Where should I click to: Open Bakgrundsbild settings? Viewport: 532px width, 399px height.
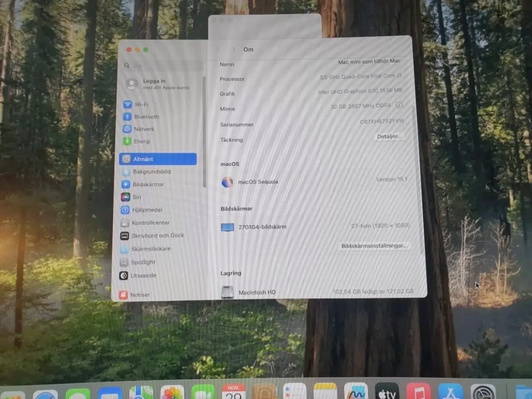pyautogui.click(x=152, y=172)
